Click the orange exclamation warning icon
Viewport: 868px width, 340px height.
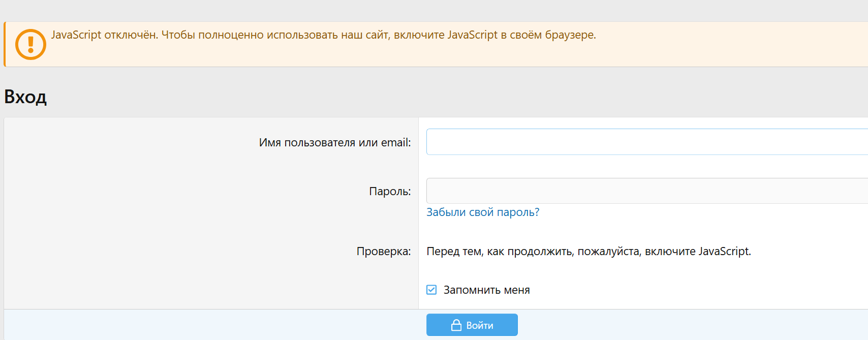(x=30, y=45)
